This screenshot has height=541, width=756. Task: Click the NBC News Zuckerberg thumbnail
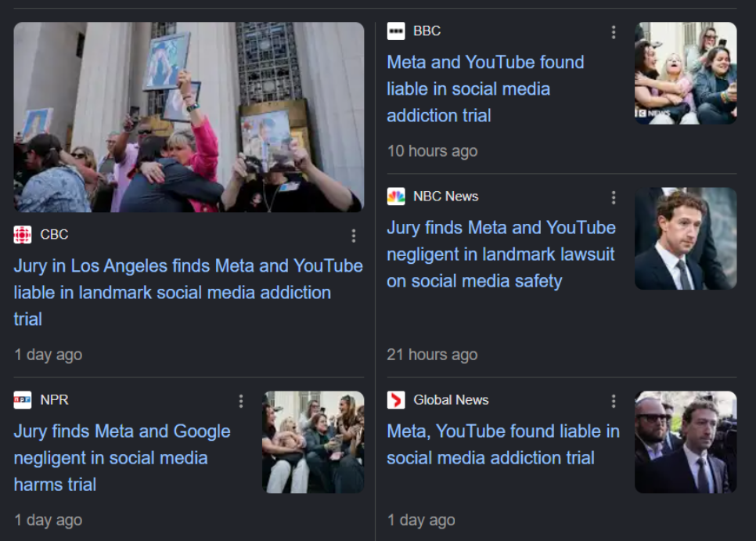pos(686,239)
